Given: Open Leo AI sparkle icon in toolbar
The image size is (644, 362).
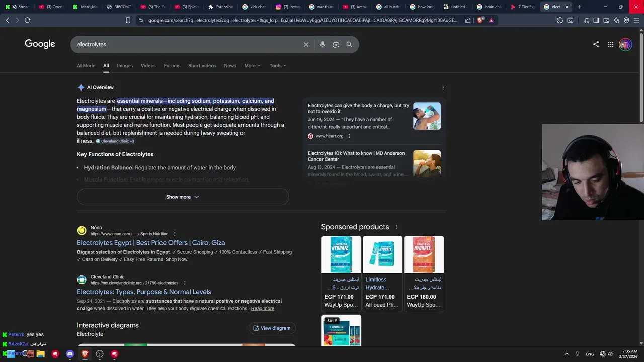Looking at the screenshot, I should (616, 20).
